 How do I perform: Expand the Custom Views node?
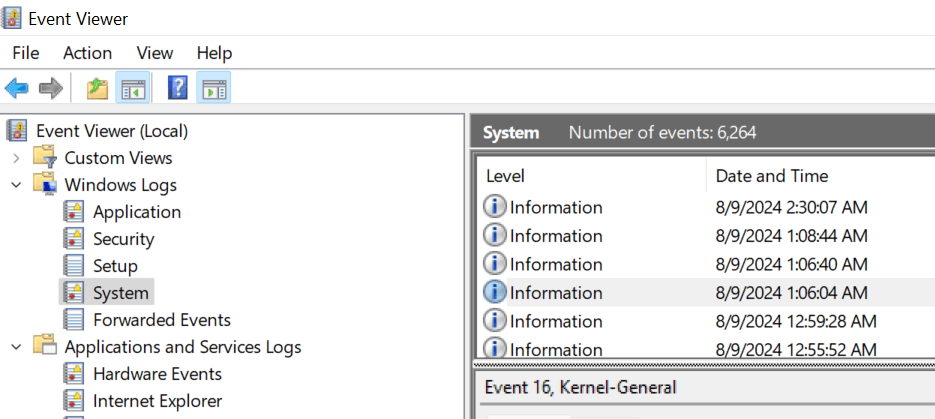click(x=16, y=158)
